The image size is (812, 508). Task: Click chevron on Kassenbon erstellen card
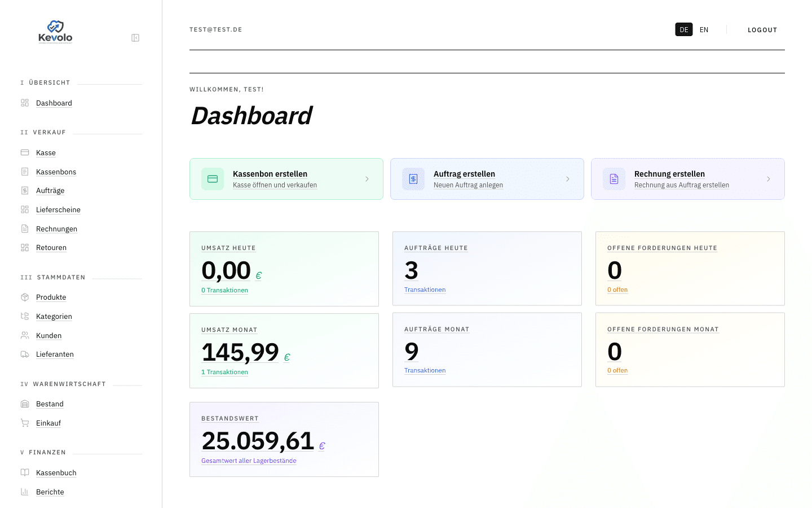point(367,179)
